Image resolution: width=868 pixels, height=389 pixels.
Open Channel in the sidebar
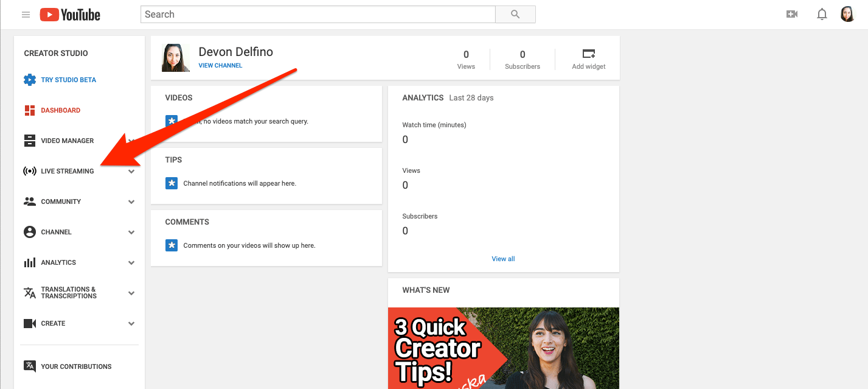57,232
